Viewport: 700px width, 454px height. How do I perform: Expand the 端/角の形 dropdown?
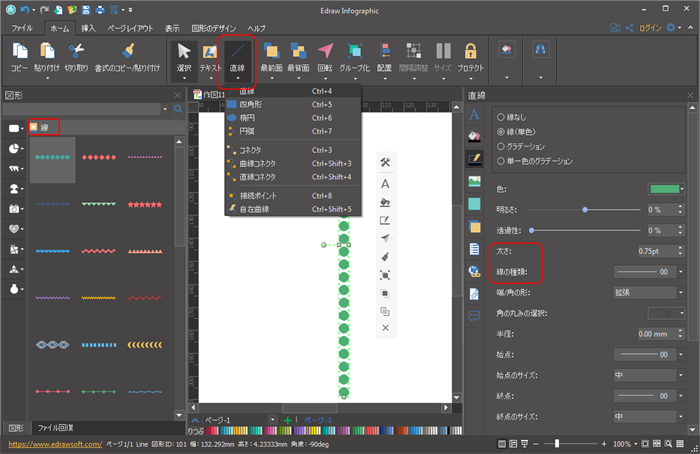coord(649,292)
